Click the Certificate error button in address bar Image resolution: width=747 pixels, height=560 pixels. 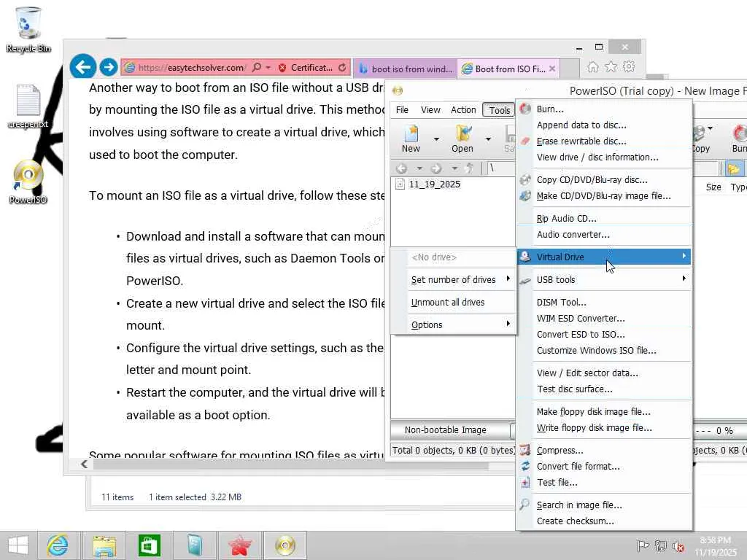tap(306, 68)
